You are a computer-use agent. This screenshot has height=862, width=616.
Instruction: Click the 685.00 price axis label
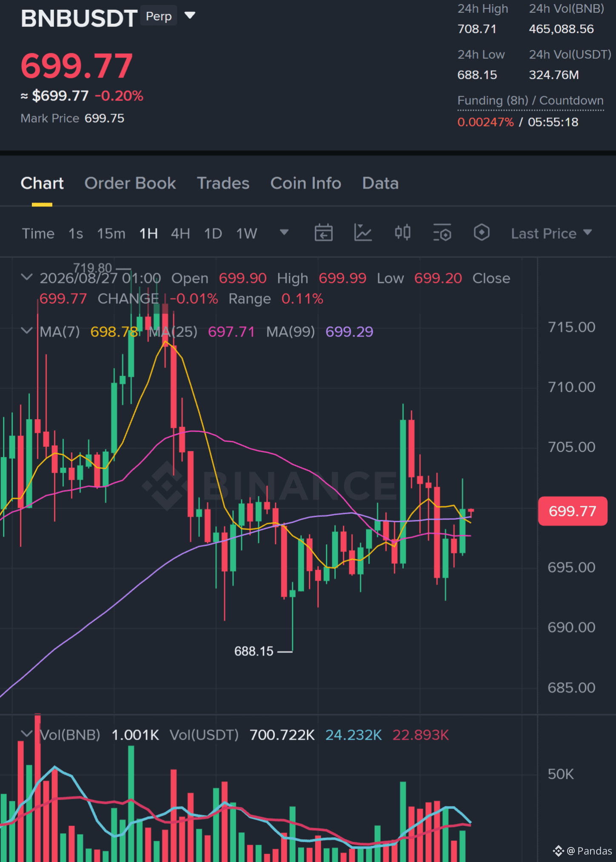(571, 687)
